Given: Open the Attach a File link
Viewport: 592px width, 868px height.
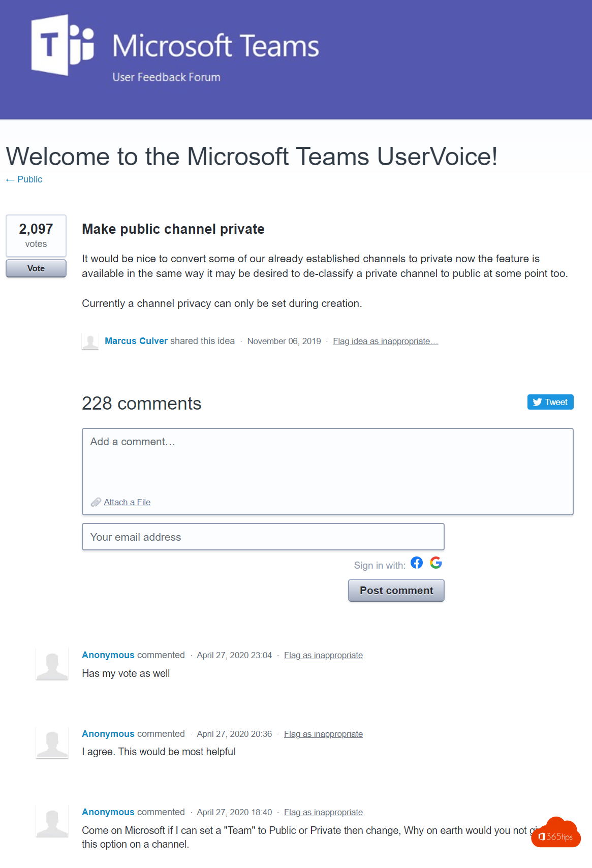Looking at the screenshot, I should pos(127,502).
